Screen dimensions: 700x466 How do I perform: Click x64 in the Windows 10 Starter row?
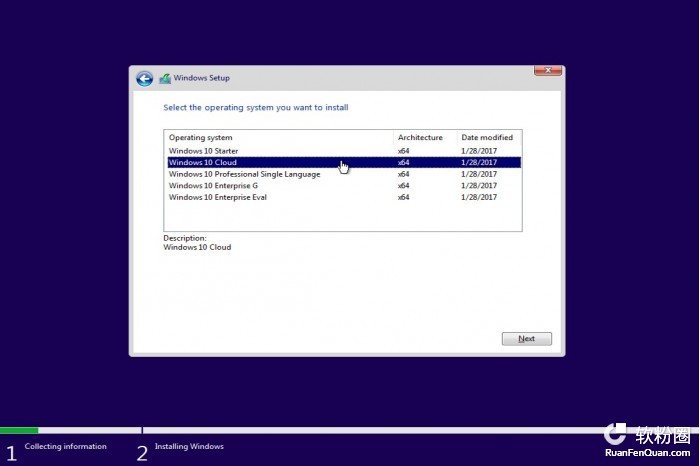pyautogui.click(x=403, y=151)
